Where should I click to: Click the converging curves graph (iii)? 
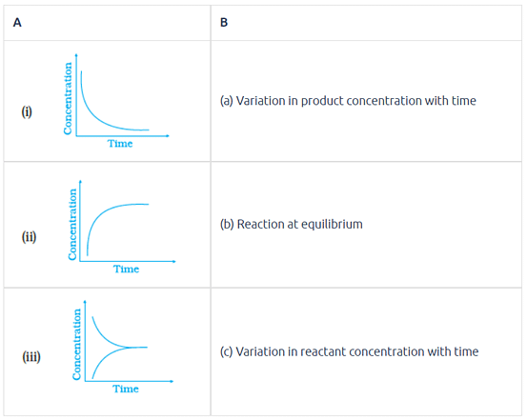(123, 347)
